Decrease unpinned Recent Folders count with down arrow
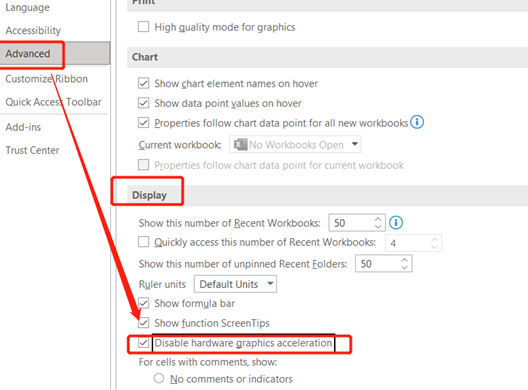Viewport: 528px width, 390px height. [x=404, y=267]
